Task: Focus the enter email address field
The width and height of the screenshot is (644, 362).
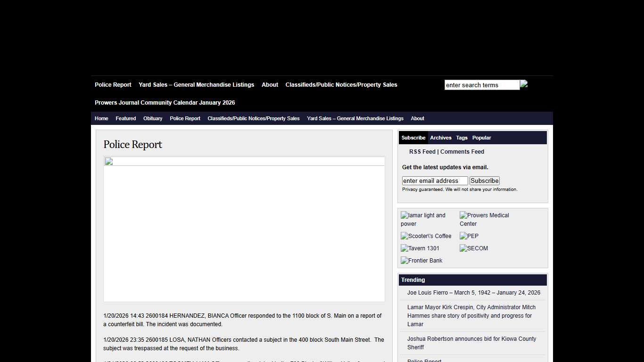Action: tap(435, 181)
